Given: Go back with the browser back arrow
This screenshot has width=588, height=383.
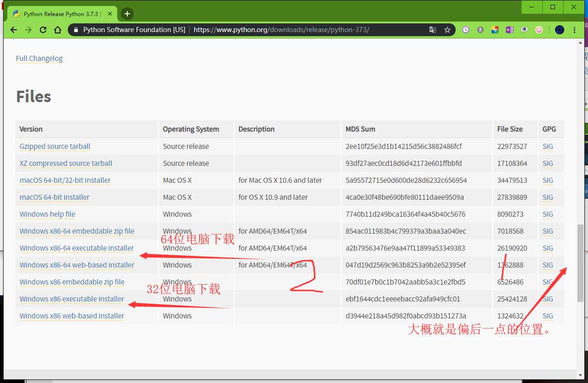Looking at the screenshot, I should [14, 30].
